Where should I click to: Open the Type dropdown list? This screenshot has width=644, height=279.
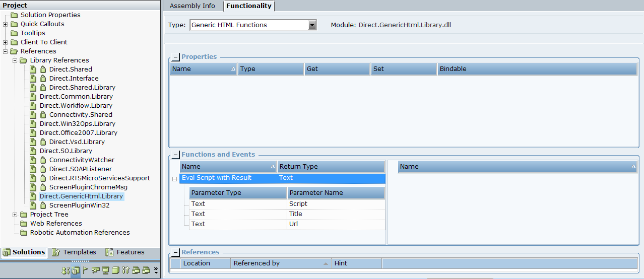312,25
